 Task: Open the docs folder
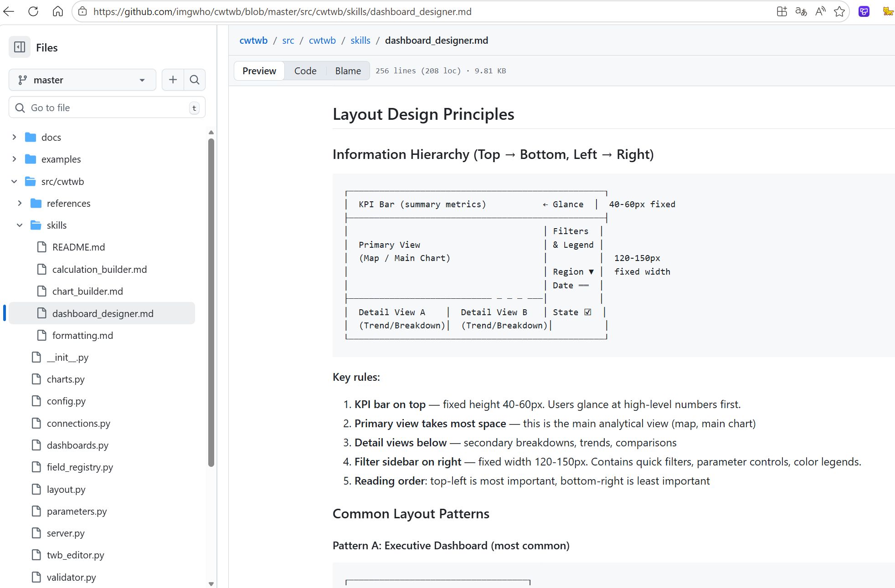pyautogui.click(x=51, y=138)
